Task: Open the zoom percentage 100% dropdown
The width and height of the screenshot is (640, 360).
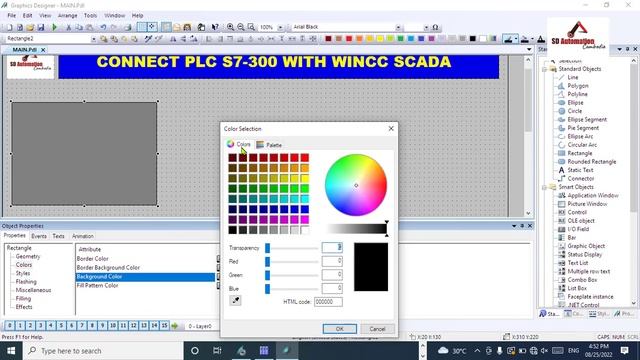Action: [x=280, y=27]
